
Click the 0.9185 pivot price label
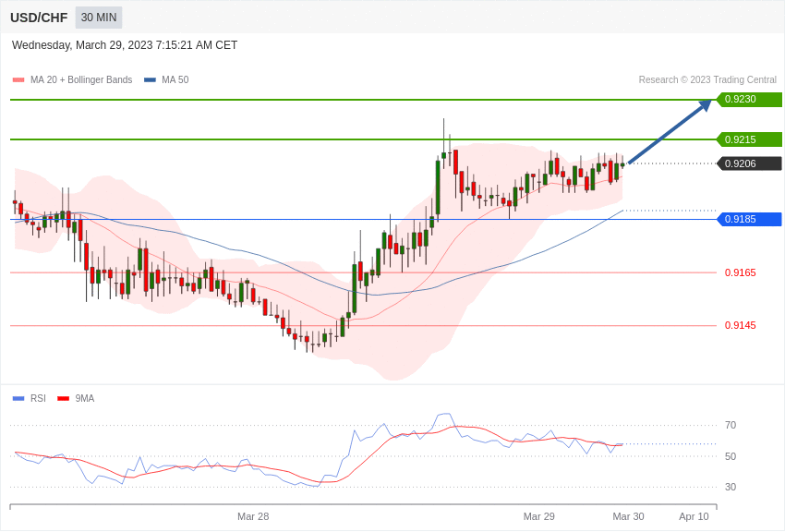[750, 219]
